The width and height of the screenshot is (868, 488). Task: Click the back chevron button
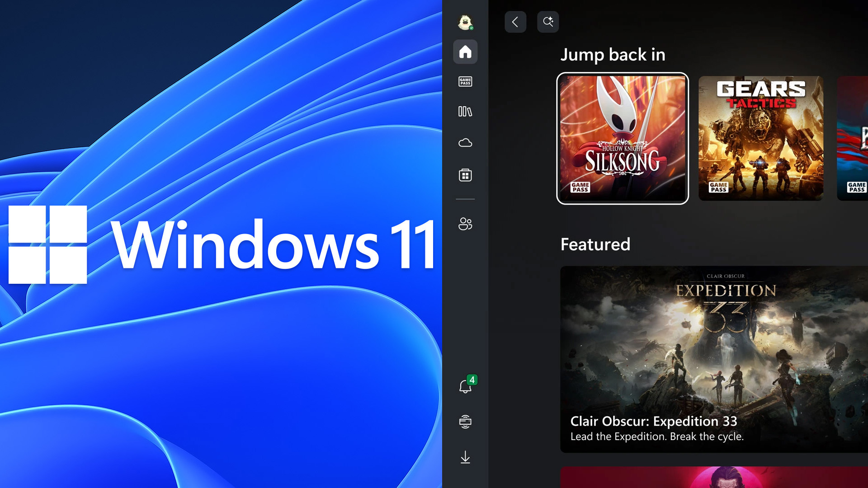[x=515, y=22]
